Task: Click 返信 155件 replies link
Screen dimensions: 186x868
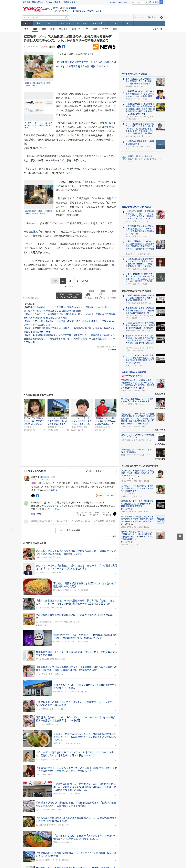Action: [36, 514]
